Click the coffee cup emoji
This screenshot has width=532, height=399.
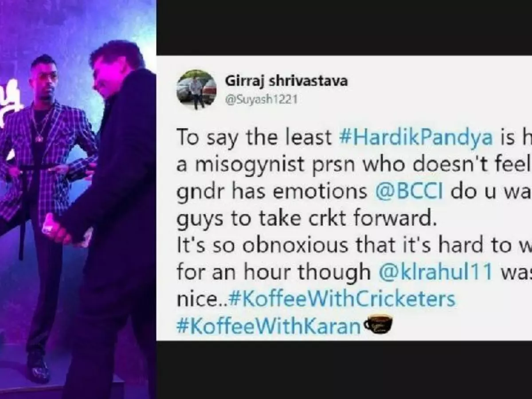pos(378,325)
